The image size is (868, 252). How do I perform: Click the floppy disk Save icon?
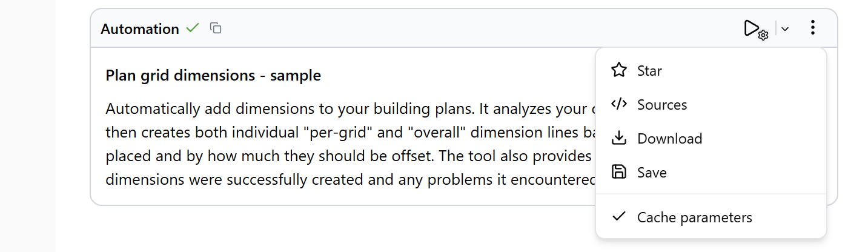618,172
